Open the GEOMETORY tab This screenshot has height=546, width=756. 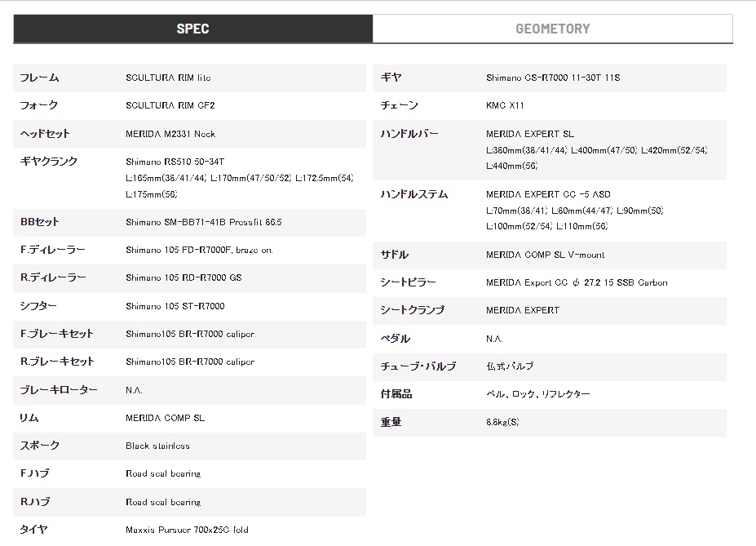click(x=553, y=29)
